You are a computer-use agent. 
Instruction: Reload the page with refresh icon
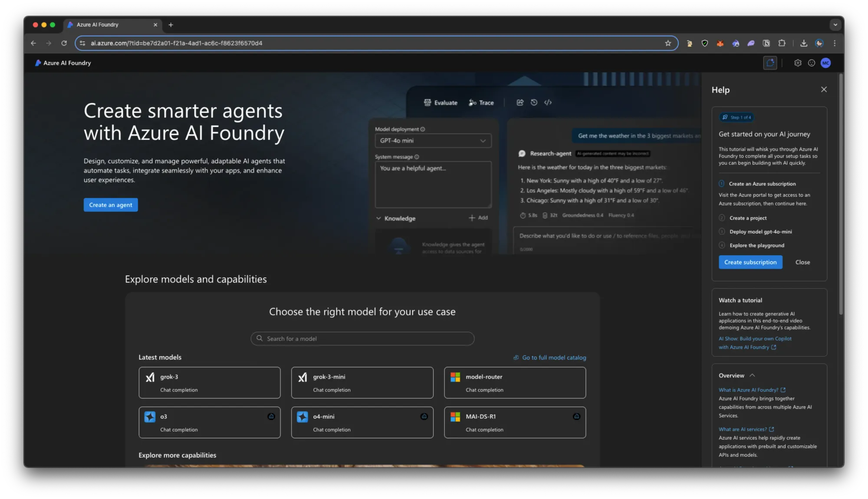(x=64, y=43)
